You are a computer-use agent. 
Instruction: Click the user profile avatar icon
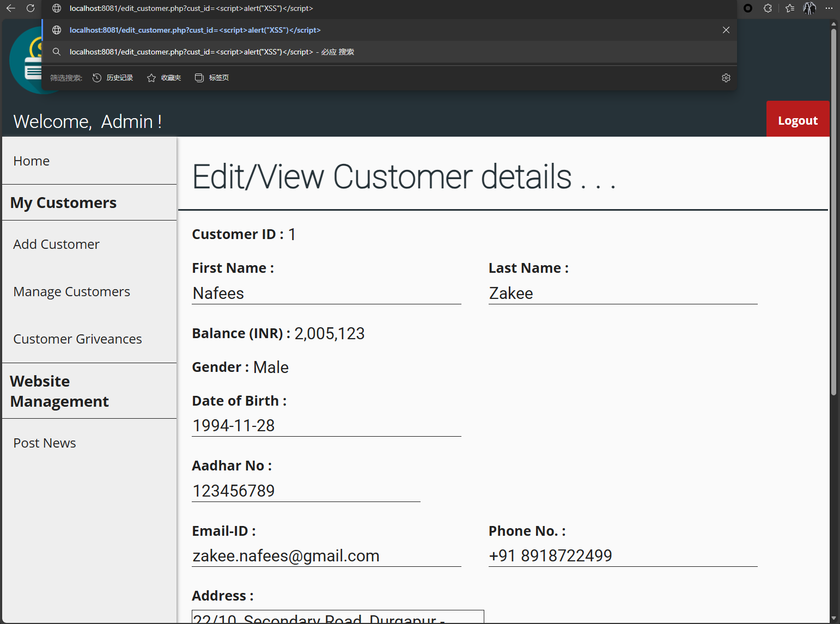click(x=809, y=8)
